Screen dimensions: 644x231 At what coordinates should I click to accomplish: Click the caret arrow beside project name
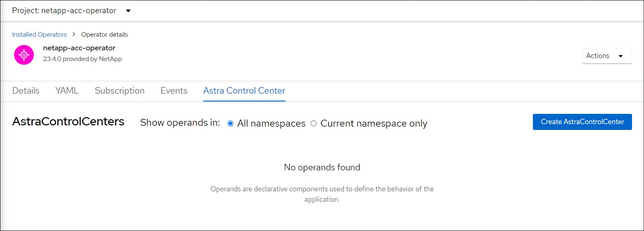[x=128, y=11]
